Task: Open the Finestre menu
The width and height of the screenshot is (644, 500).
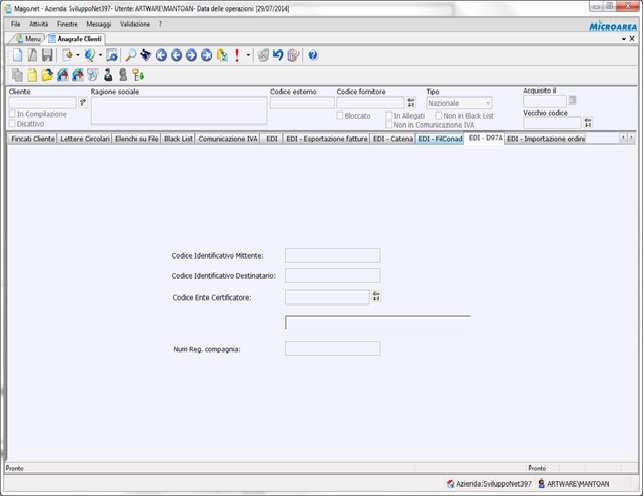Action: point(67,23)
